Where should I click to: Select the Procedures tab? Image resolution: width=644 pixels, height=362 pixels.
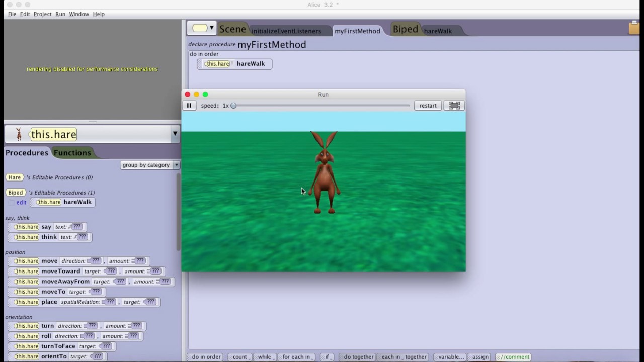pyautogui.click(x=27, y=153)
